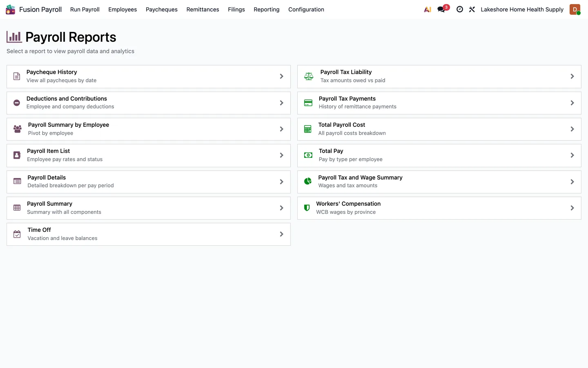This screenshot has width=588, height=368.
Task: Click the Workers' Compensation shield icon
Action: click(307, 208)
